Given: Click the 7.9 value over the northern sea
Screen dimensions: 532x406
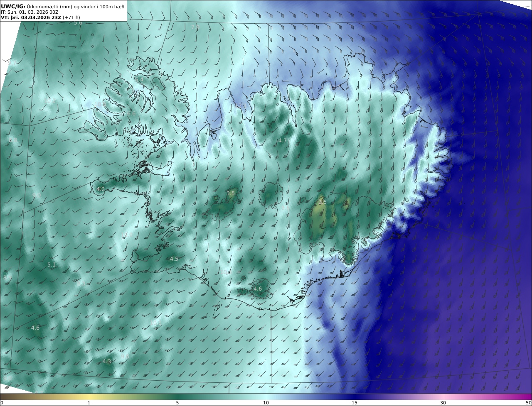Looking at the screenshot, I should point(195,27).
